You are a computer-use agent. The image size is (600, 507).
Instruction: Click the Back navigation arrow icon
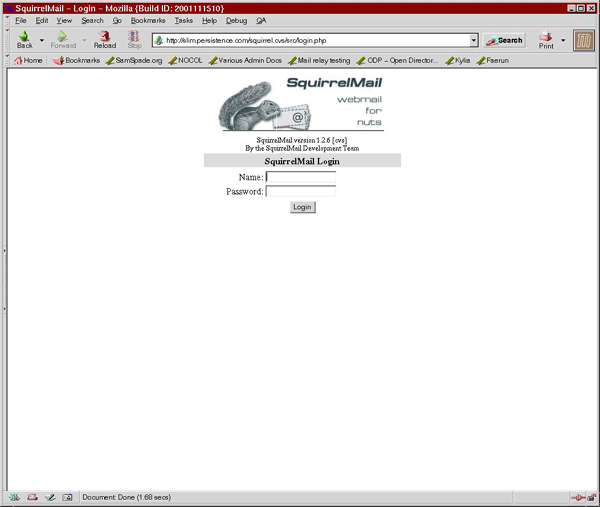pos(24,37)
